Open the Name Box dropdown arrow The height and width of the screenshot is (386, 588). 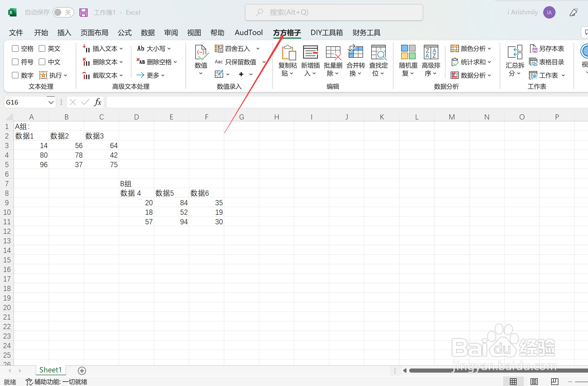51,102
